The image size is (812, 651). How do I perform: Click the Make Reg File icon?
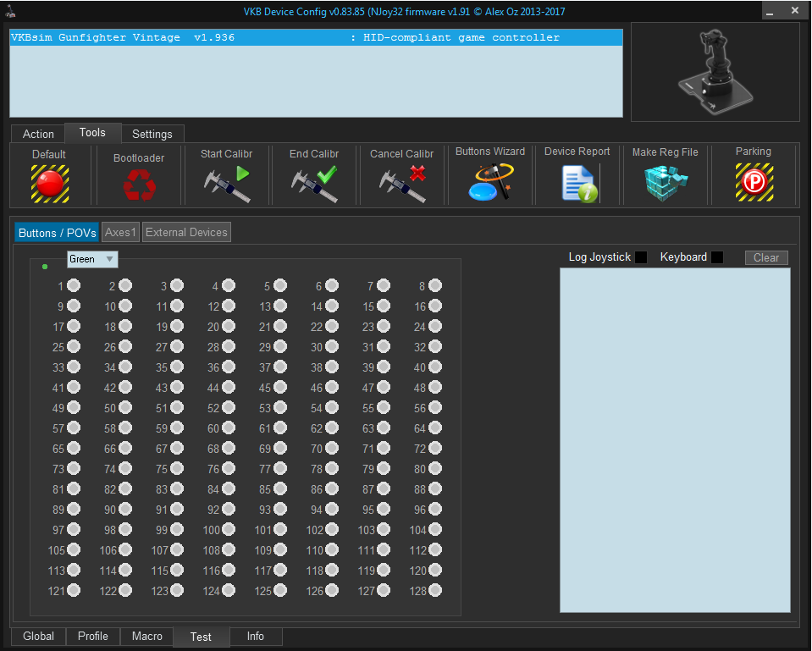click(x=666, y=183)
